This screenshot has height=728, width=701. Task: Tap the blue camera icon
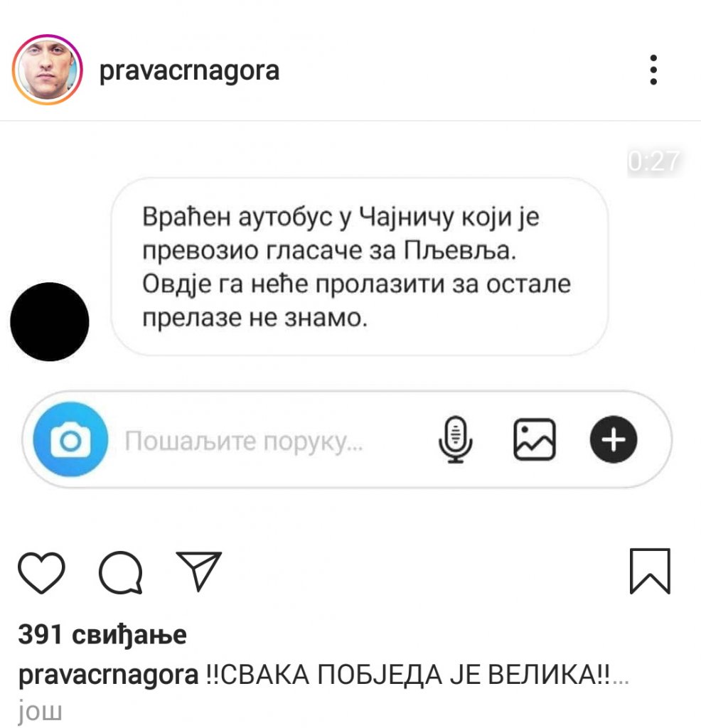(x=70, y=439)
